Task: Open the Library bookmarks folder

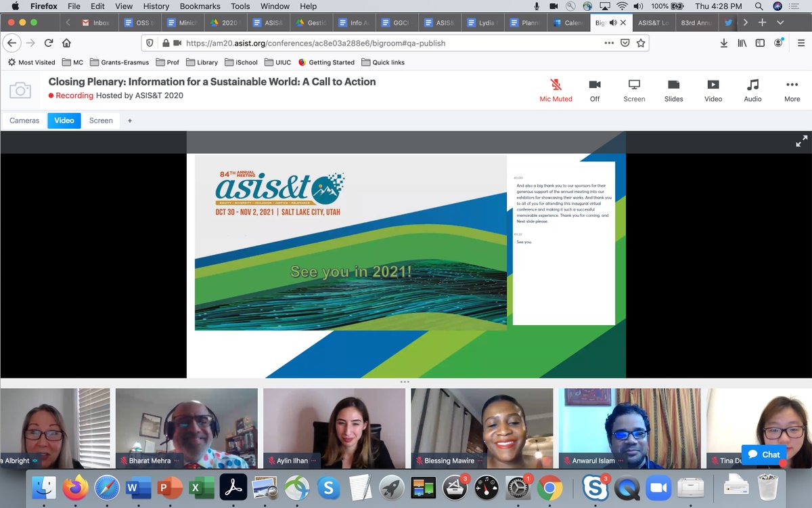Action: [x=201, y=62]
